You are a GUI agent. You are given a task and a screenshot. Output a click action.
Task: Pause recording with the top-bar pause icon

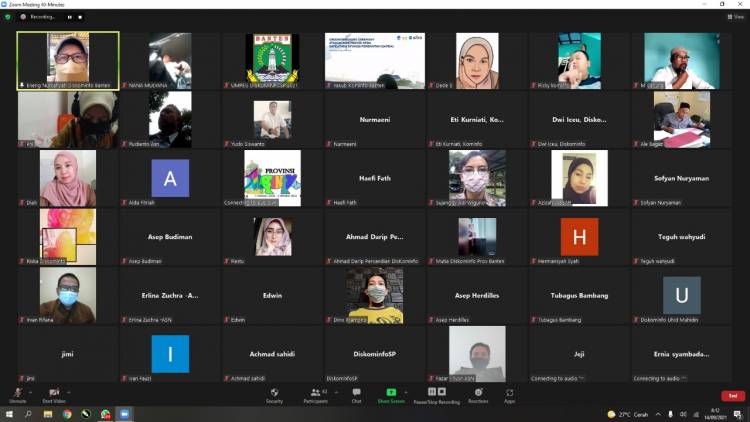point(69,17)
